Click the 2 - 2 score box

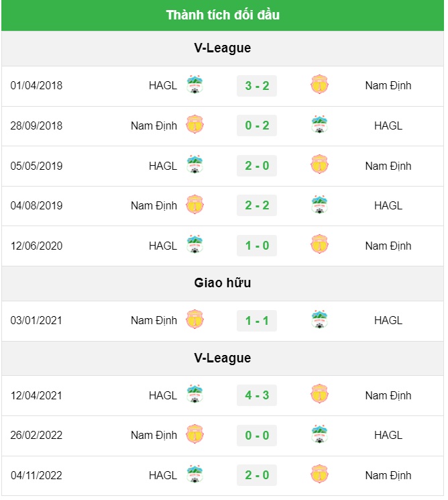pyautogui.click(x=257, y=205)
